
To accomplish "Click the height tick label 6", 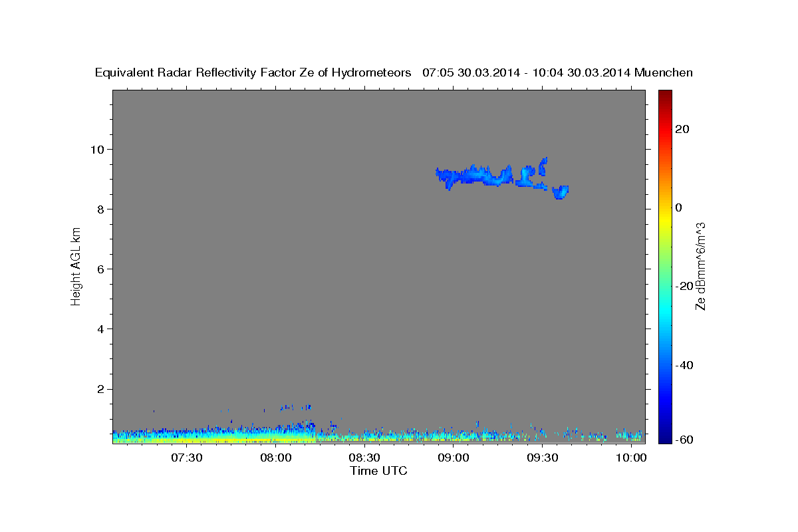I will click(102, 269).
